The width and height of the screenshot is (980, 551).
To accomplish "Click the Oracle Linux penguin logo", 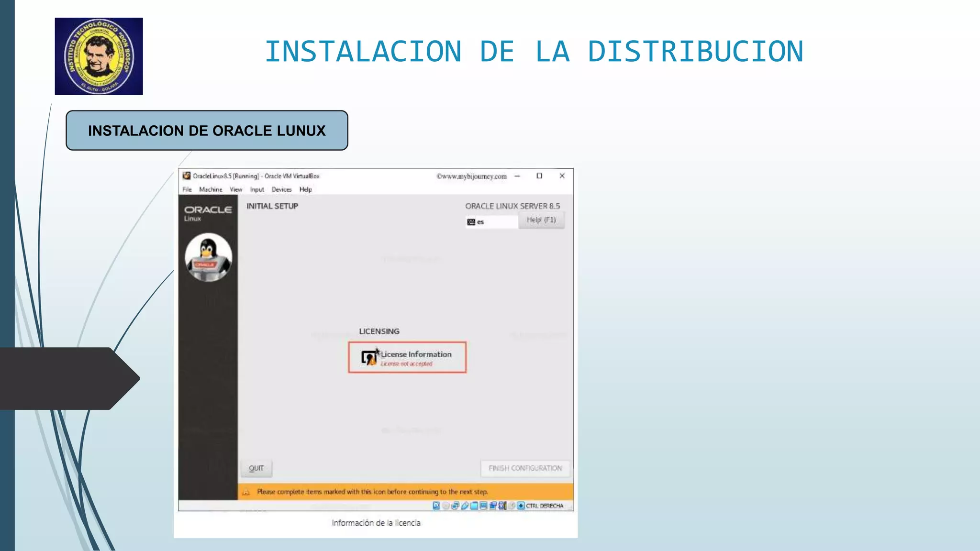I will pyautogui.click(x=209, y=257).
